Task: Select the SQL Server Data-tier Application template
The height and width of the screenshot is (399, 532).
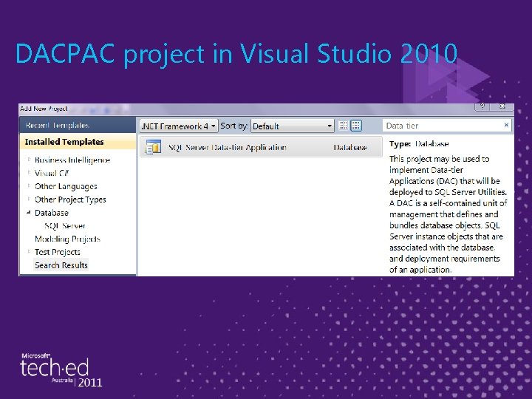Action: tap(261, 147)
